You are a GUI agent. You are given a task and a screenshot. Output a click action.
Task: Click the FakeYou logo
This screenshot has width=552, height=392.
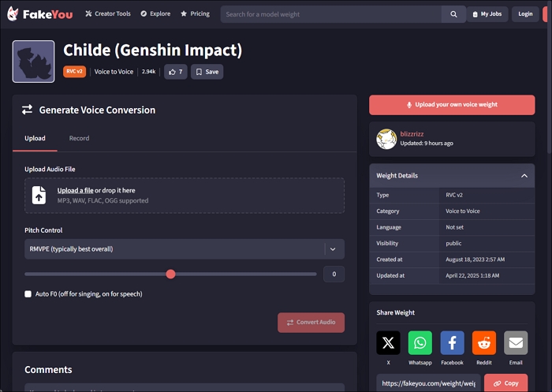click(40, 14)
